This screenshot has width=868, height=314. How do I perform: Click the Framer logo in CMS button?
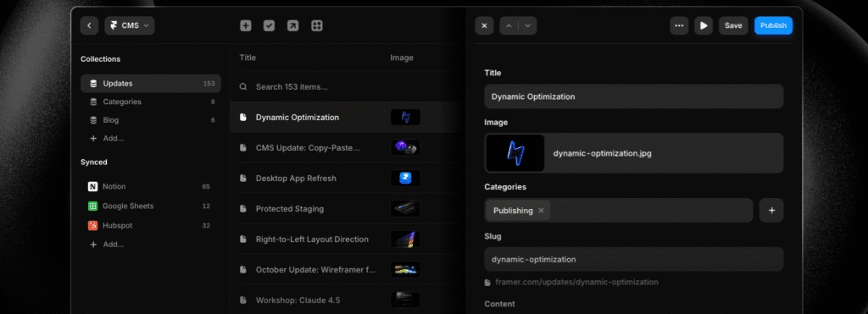tap(114, 25)
